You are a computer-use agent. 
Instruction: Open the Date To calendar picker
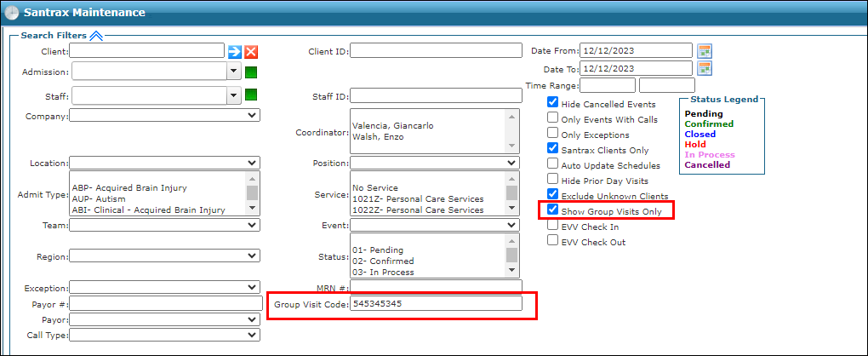[704, 68]
